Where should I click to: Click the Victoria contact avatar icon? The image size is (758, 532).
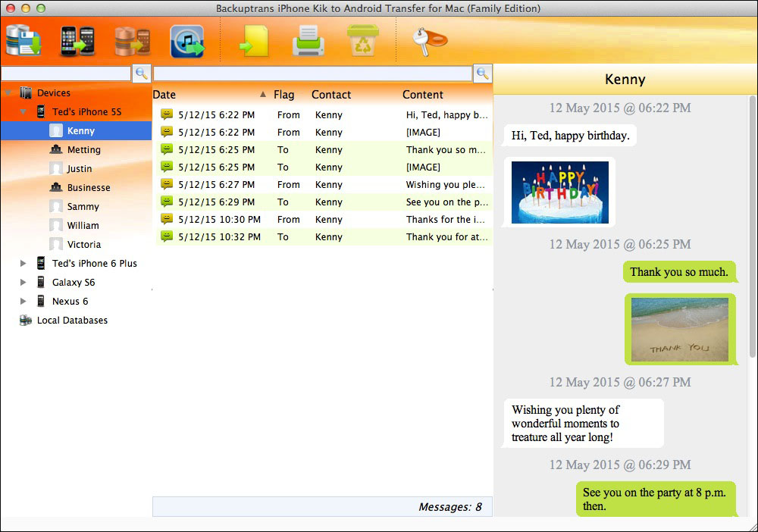56,244
